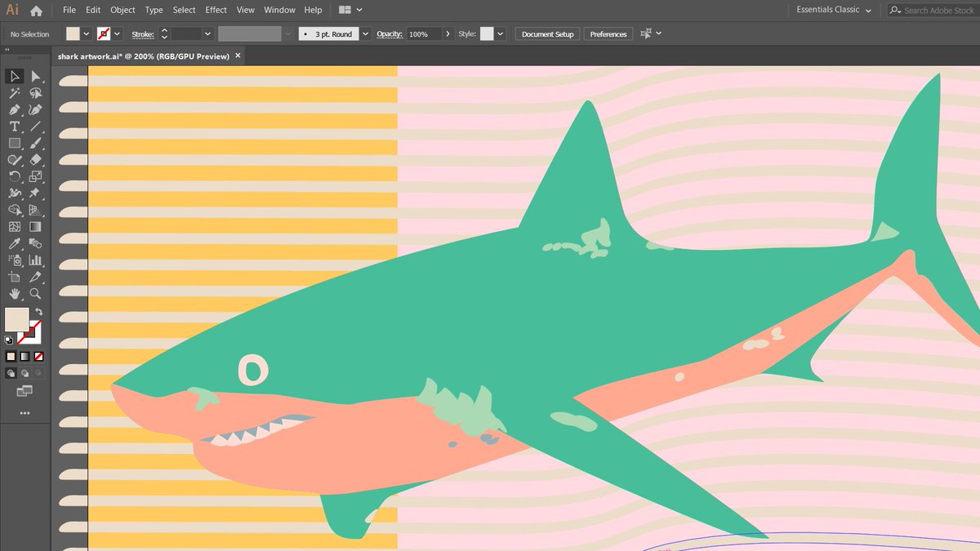
Task: Choose the Column Graph tool
Action: [35, 260]
